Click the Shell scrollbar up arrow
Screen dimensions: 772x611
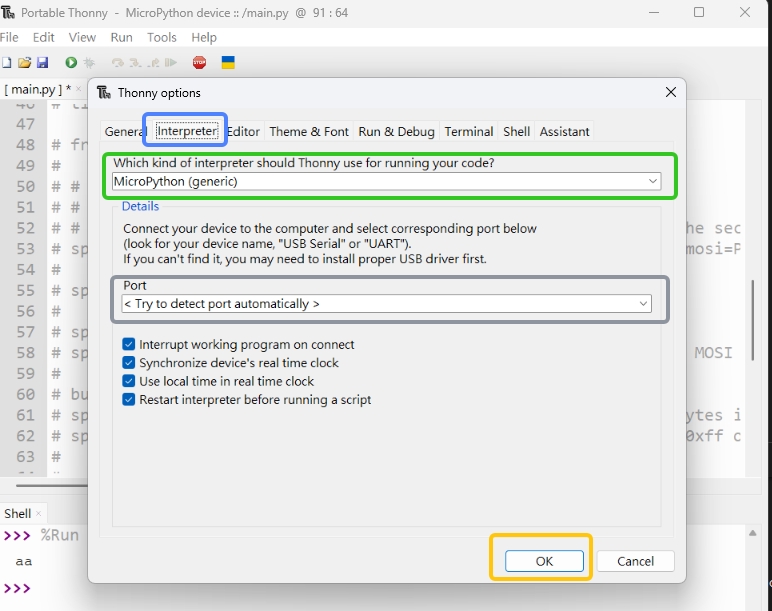point(752,533)
